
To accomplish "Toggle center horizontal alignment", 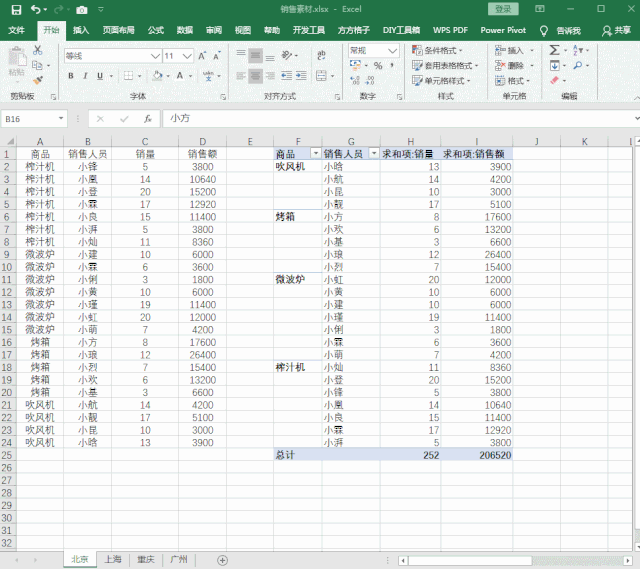I will point(256,76).
